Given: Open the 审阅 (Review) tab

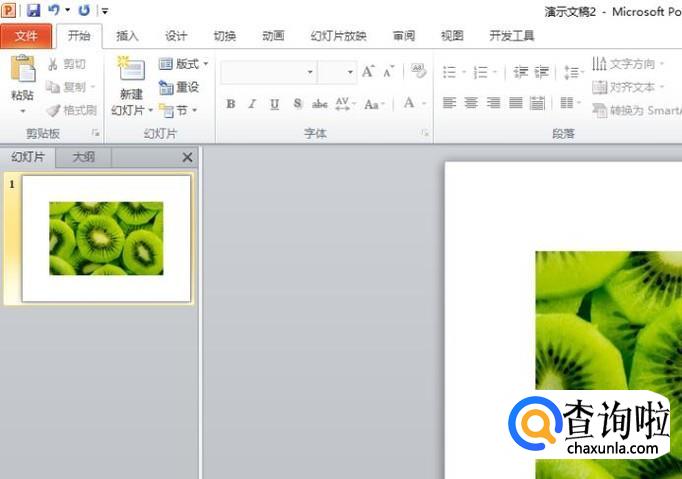Looking at the screenshot, I should 404,36.
